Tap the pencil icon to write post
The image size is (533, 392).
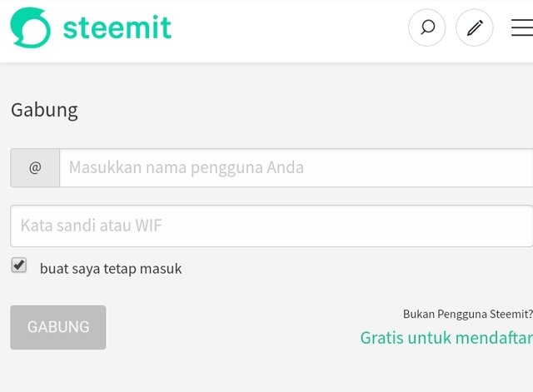pos(475,27)
